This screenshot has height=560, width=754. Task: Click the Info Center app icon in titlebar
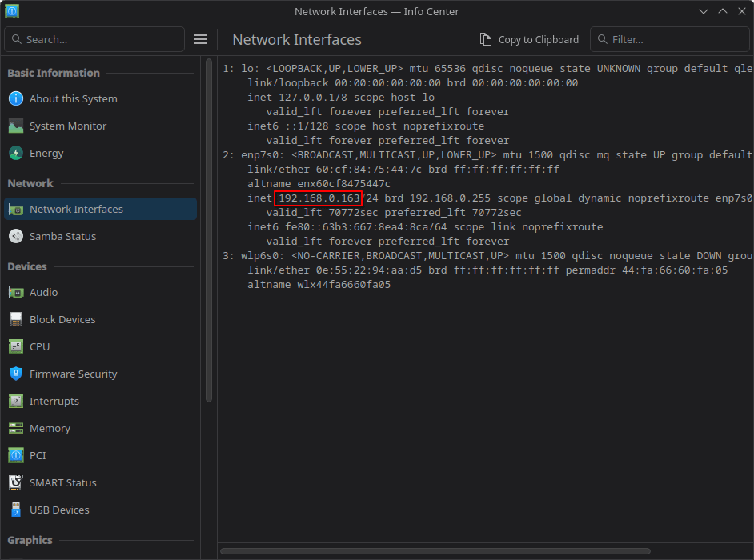12,11
